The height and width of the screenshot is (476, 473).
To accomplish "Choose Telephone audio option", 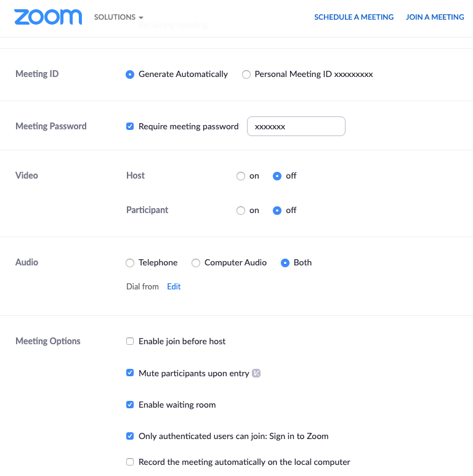I will point(130,263).
